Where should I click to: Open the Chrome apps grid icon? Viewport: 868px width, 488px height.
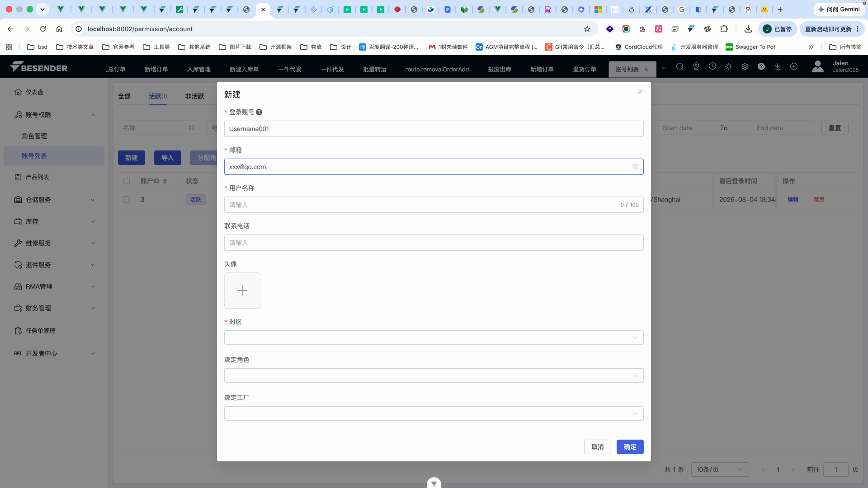9,47
